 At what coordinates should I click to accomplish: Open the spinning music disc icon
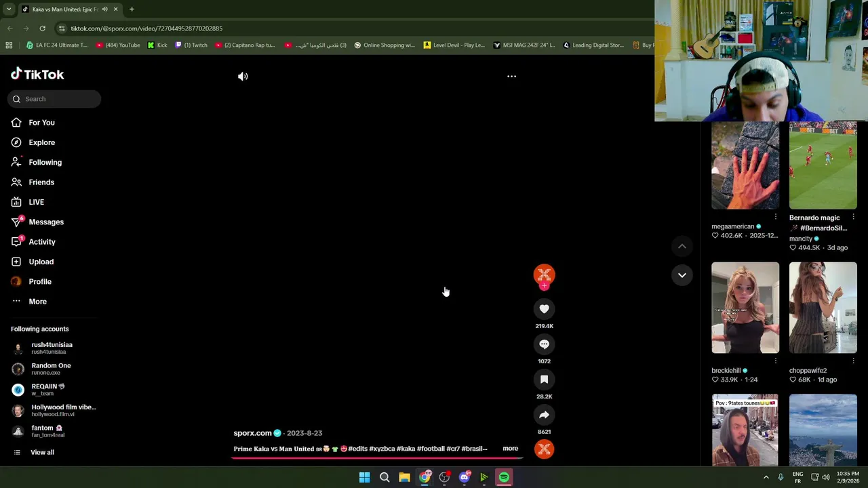pyautogui.click(x=544, y=449)
